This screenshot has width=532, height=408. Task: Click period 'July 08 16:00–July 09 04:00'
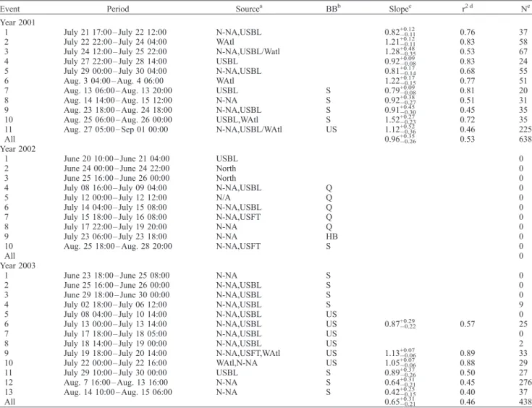115,188
